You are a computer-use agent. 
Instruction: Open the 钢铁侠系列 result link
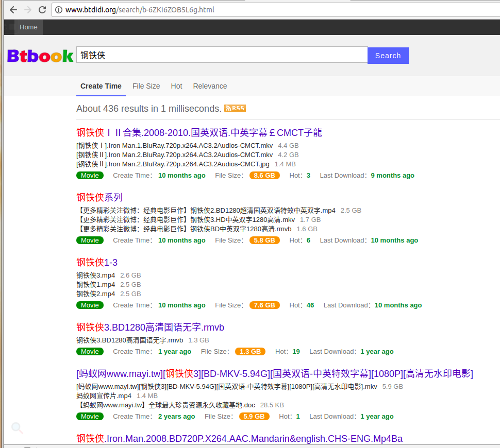point(99,197)
